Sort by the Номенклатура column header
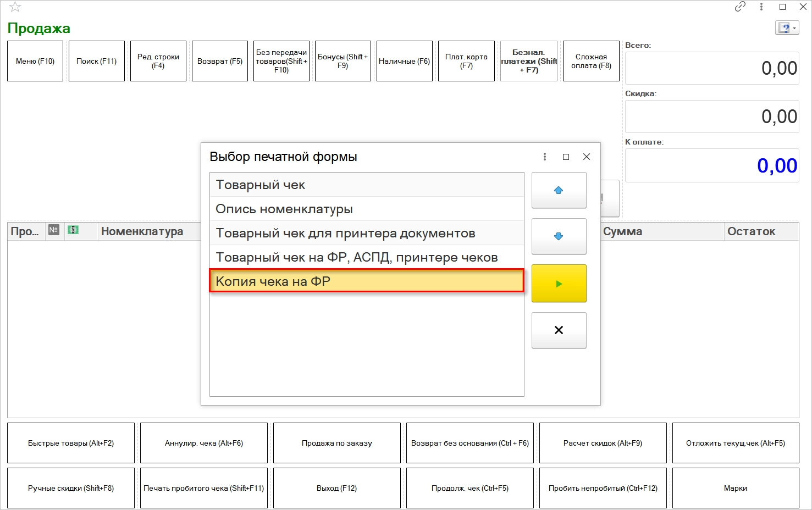Viewport: 812px width, 510px height. click(x=142, y=231)
